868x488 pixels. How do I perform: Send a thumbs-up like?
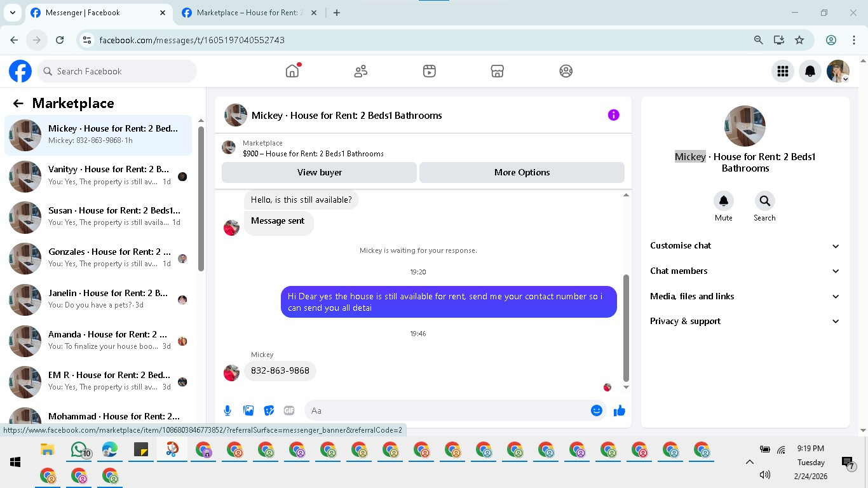[620, 410]
